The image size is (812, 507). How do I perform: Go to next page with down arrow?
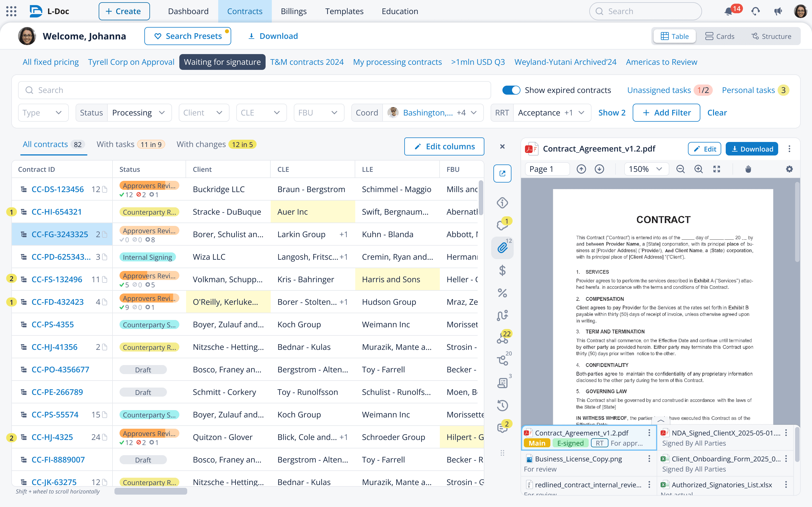click(x=599, y=169)
